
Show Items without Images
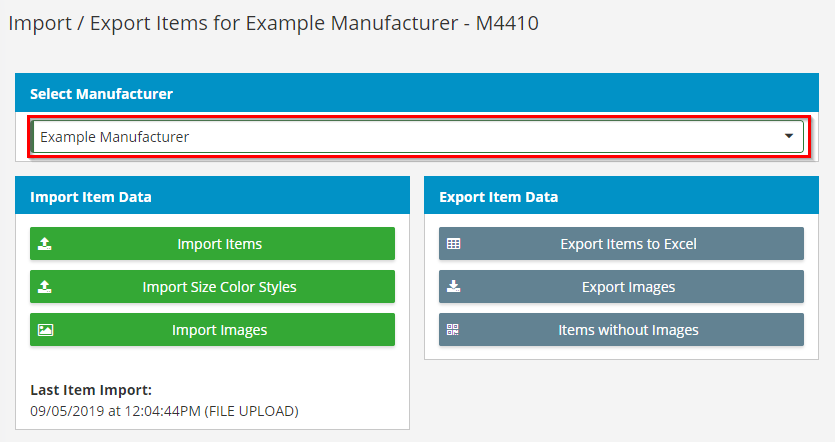coord(628,330)
